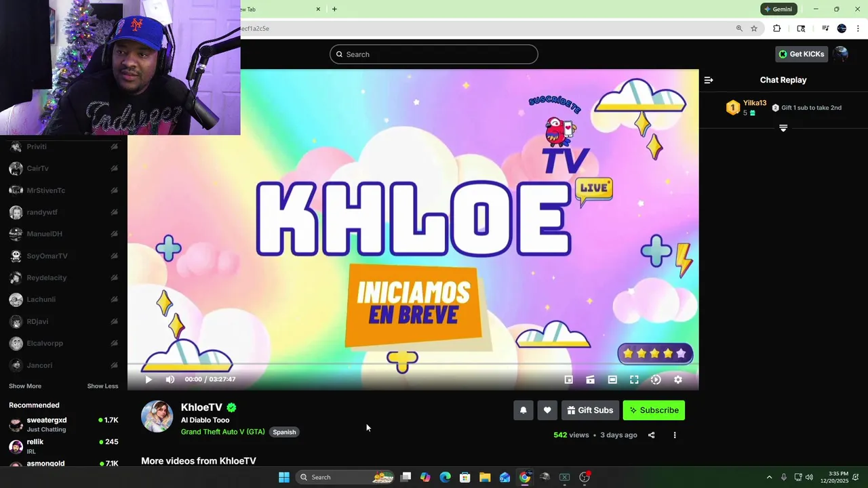868x488 pixels.
Task: Open File Explorer from taskbar
Action: 485,477
